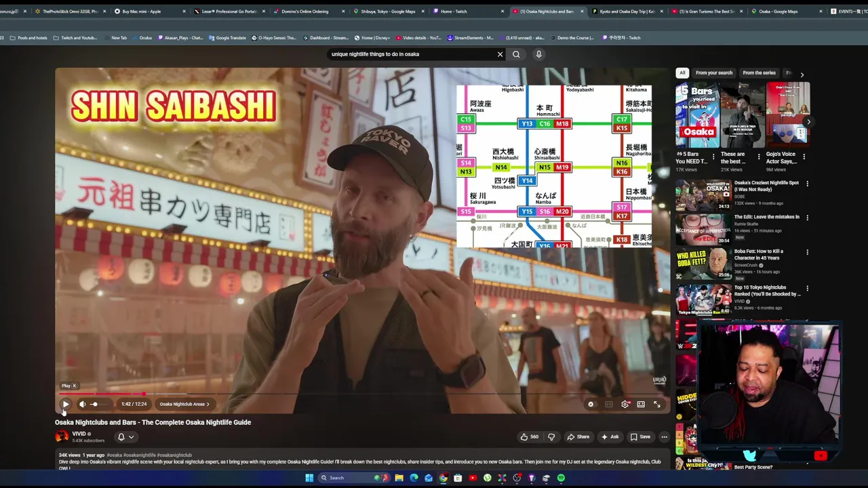The height and width of the screenshot is (488, 868).
Task: Switch to Kyoto and Osaka Day Trip tab
Action: pyautogui.click(x=627, y=12)
